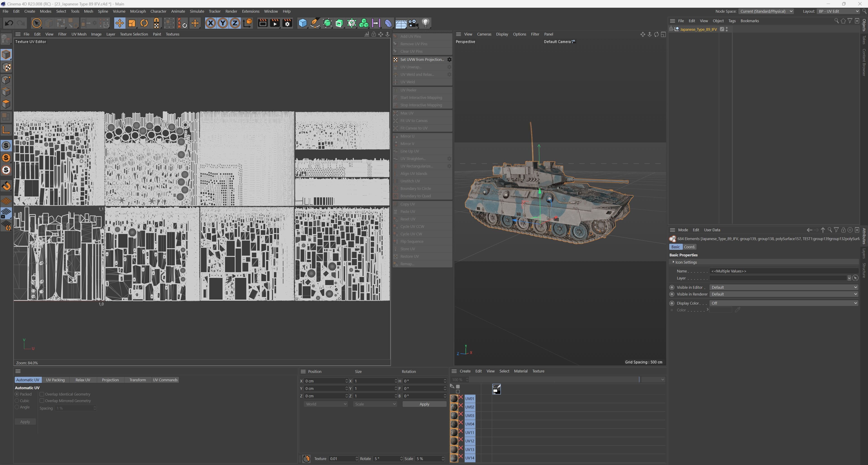Viewport: 868px width, 465px height.
Task: Select the Live Selection tool icon
Action: pos(36,23)
